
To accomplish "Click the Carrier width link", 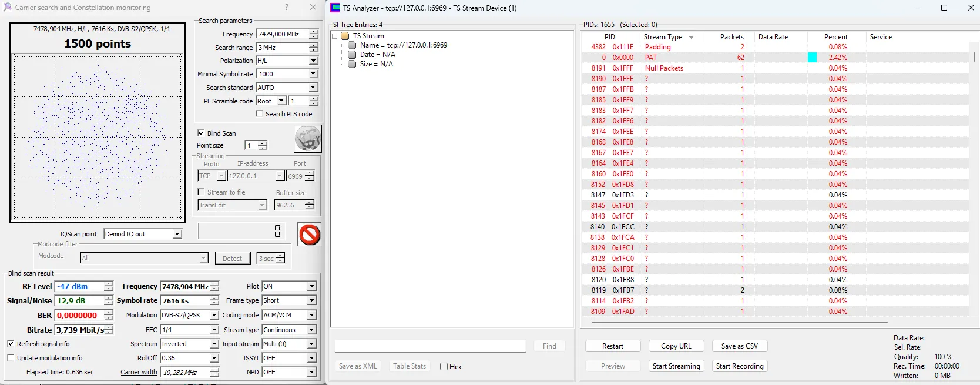I will pyautogui.click(x=139, y=372).
